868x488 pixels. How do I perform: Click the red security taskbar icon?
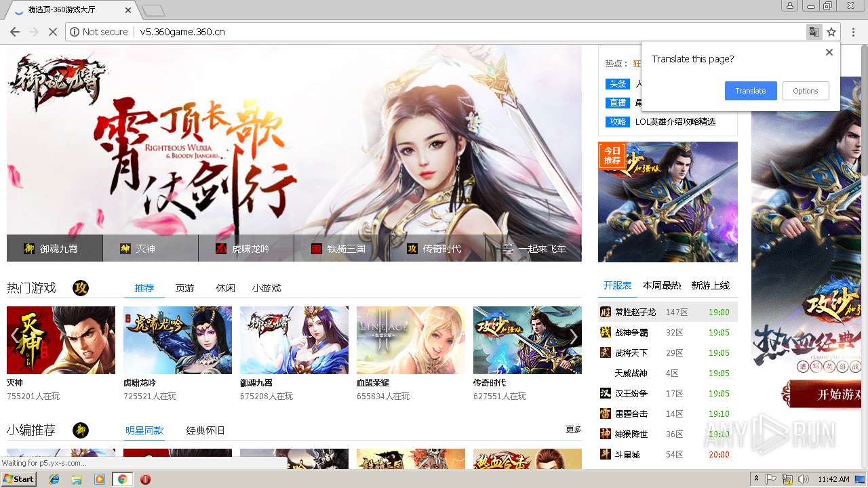coord(145,479)
